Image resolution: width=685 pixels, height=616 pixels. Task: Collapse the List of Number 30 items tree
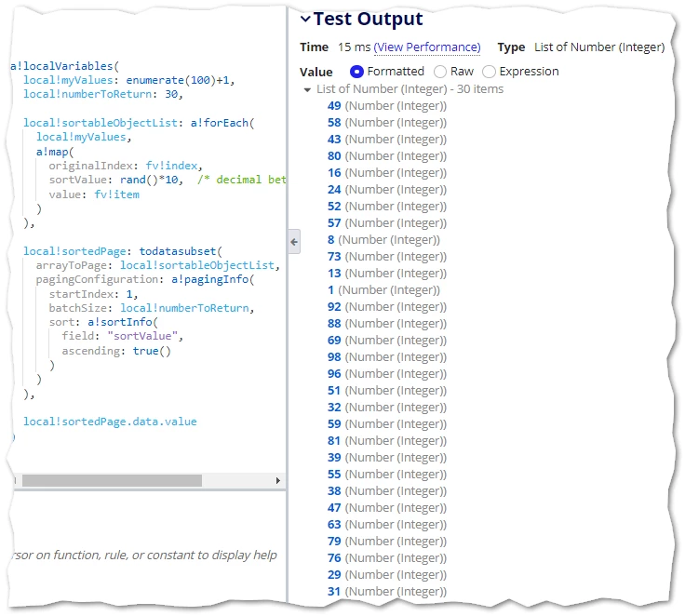pos(307,89)
